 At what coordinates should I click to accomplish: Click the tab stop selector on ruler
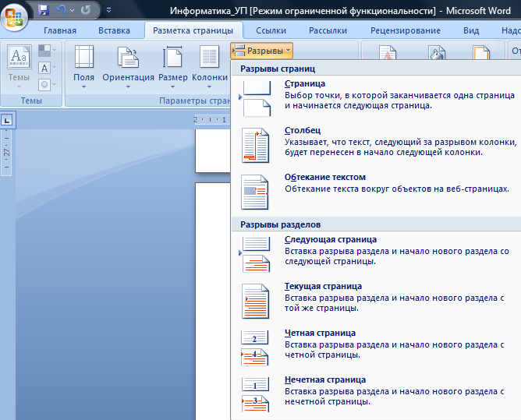[x=7, y=120]
